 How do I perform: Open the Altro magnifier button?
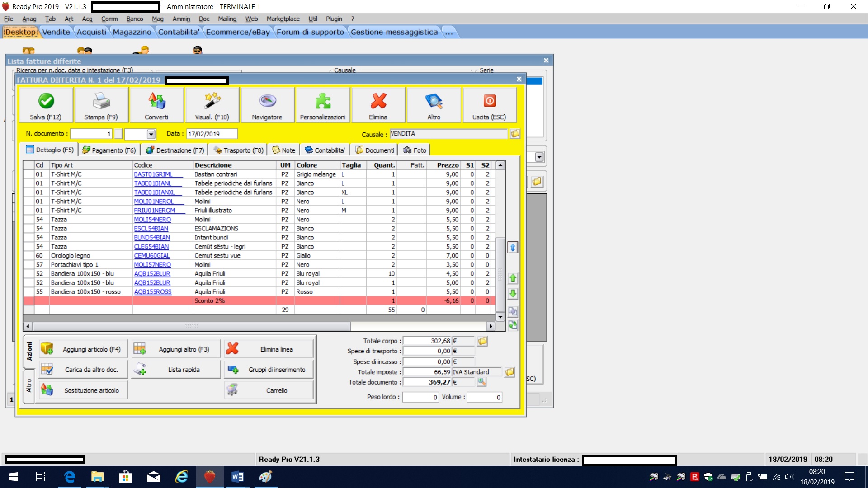pyautogui.click(x=434, y=105)
